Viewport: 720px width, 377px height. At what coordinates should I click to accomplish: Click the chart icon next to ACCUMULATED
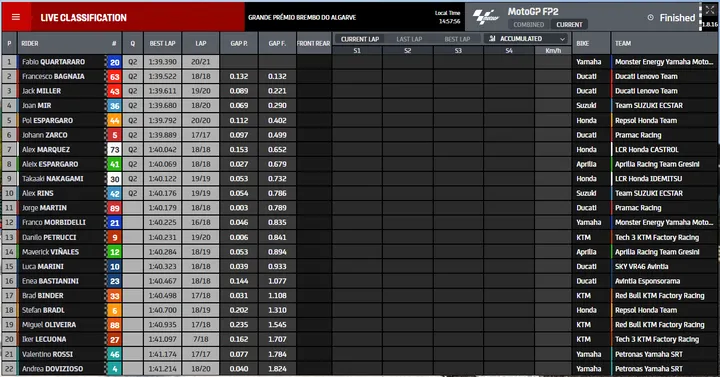pos(492,39)
